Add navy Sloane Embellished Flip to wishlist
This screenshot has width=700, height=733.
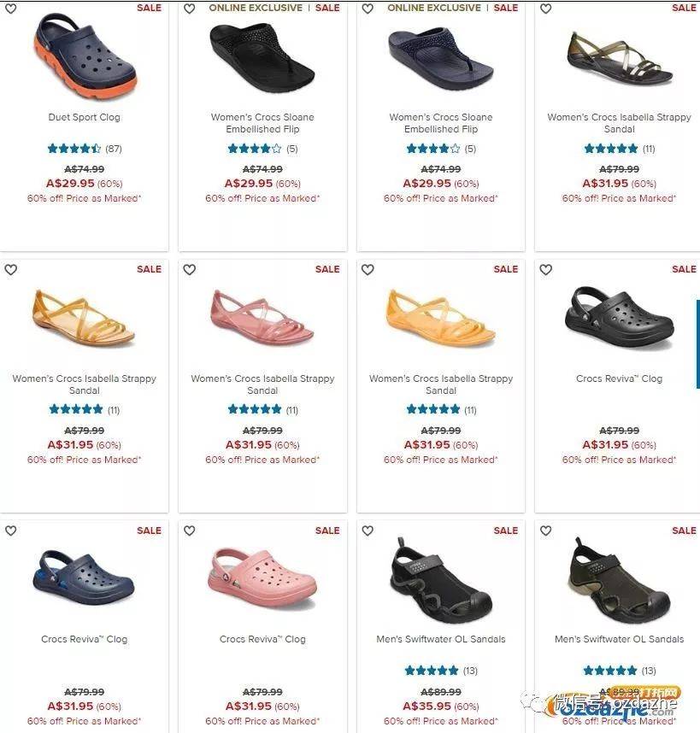368,9
